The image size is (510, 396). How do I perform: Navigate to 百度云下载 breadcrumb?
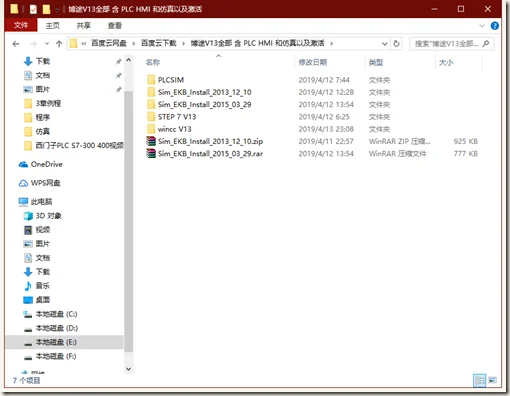click(159, 43)
